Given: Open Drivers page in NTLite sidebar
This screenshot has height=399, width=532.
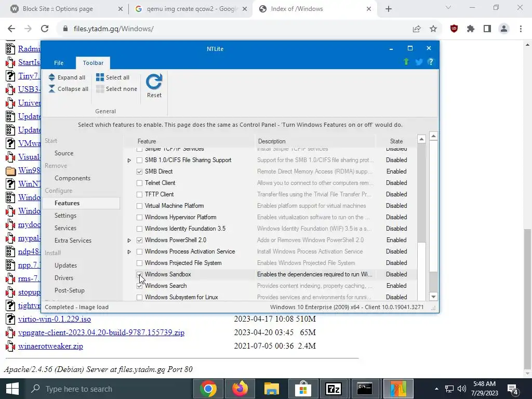Looking at the screenshot, I should (64, 278).
